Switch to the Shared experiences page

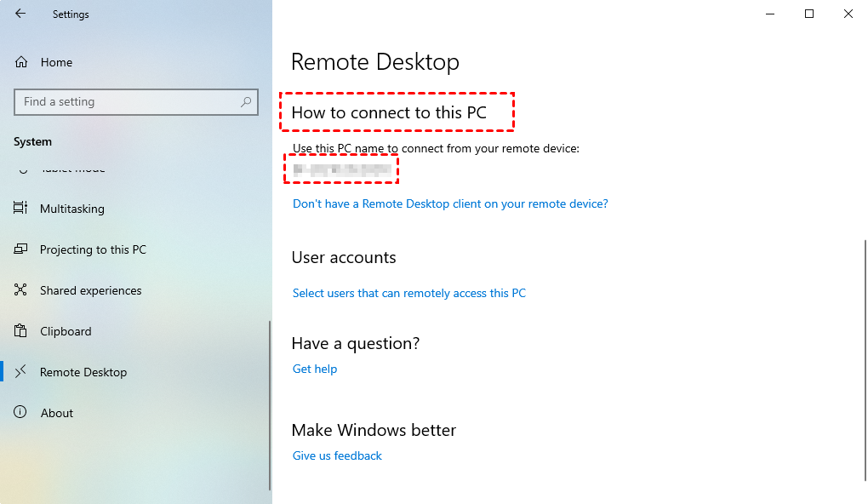pyautogui.click(x=91, y=289)
